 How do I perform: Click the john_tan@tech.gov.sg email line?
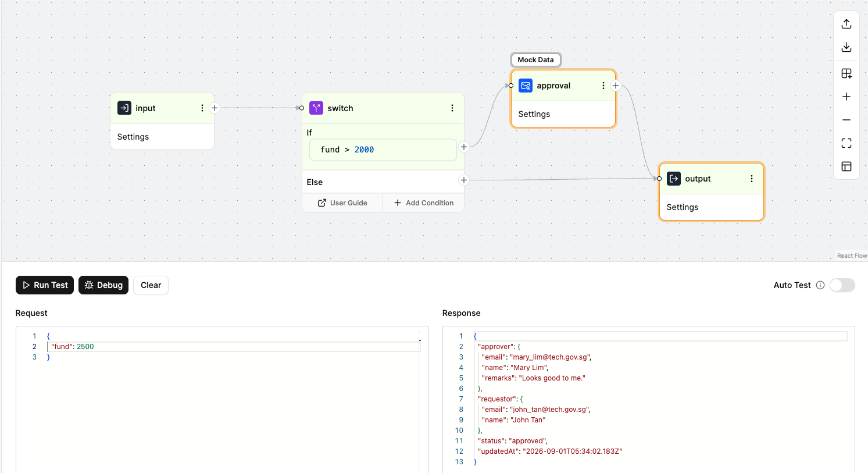pyautogui.click(x=536, y=410)
